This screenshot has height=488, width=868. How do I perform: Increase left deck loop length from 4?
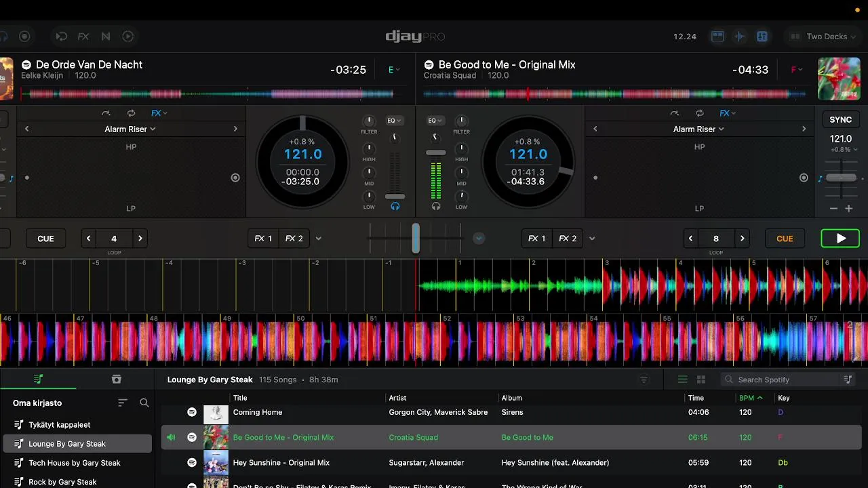(140, 239)
